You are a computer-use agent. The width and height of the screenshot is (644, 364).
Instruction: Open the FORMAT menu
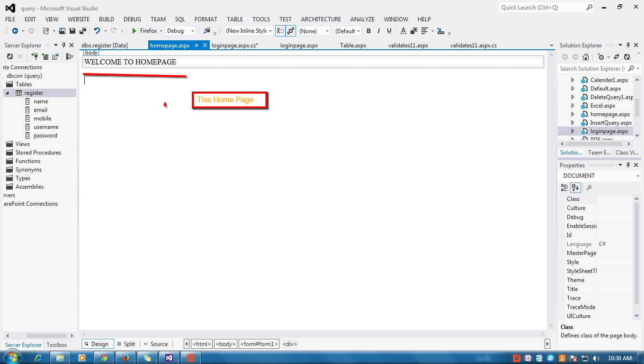click(x=206, y=19)
